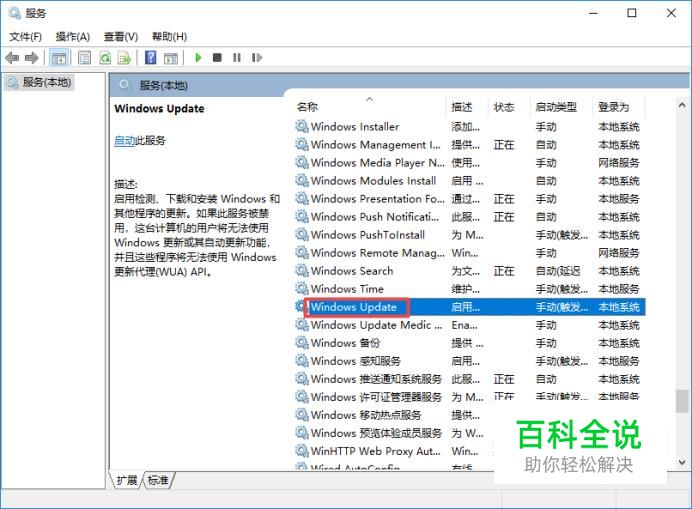The width and height of the screenshot is (692, 509).
Task: Sort by the 状态 column header
Action: pos(504,107)
